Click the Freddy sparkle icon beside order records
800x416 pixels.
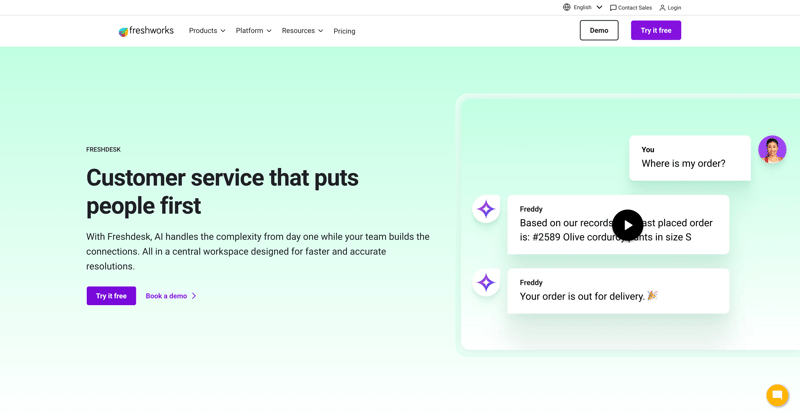coord(486,209)
